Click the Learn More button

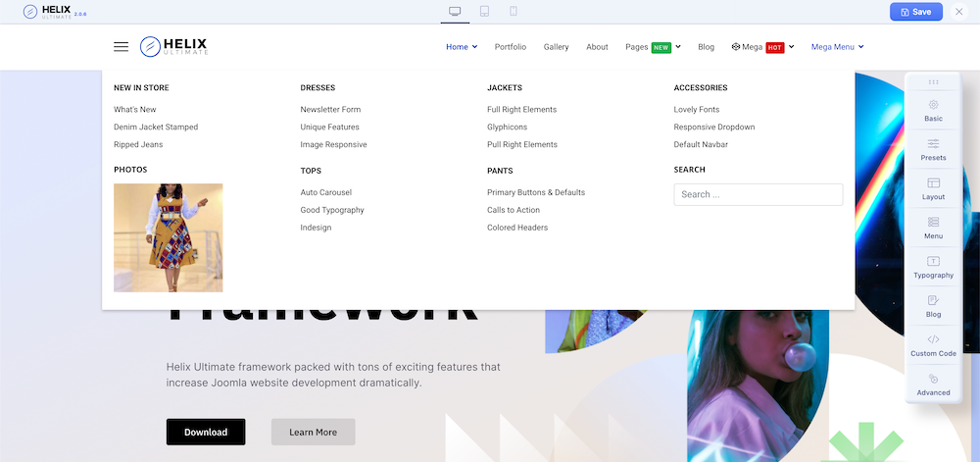(x=314, y=432)
